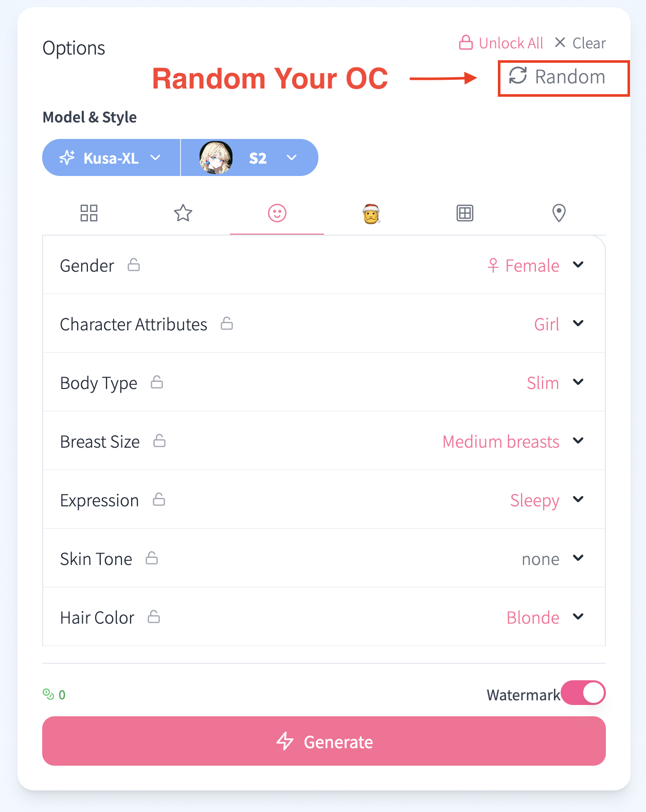646x812 pixels.
Task: Open the Body Type Slim dropdown
Action: coord(555,382)
